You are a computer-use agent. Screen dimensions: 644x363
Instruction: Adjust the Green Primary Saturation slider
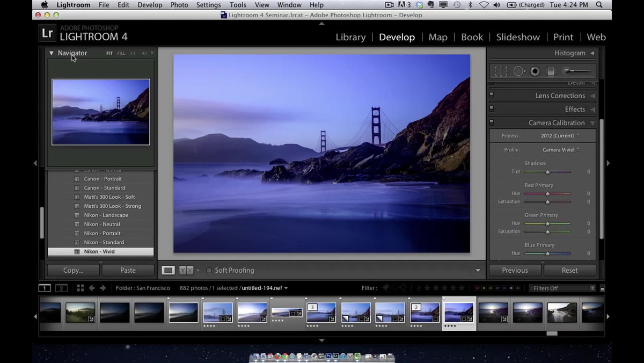(x=547, y=231)
